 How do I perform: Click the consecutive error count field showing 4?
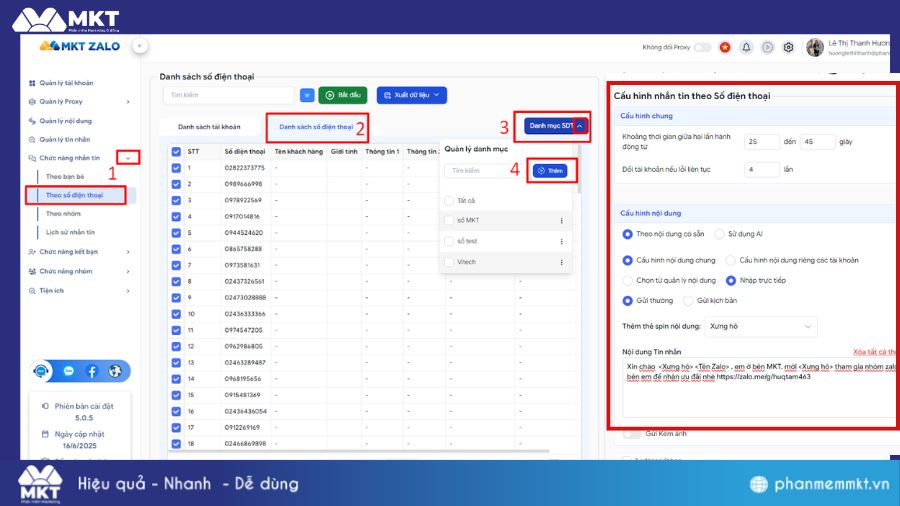(x=762, y=170)
